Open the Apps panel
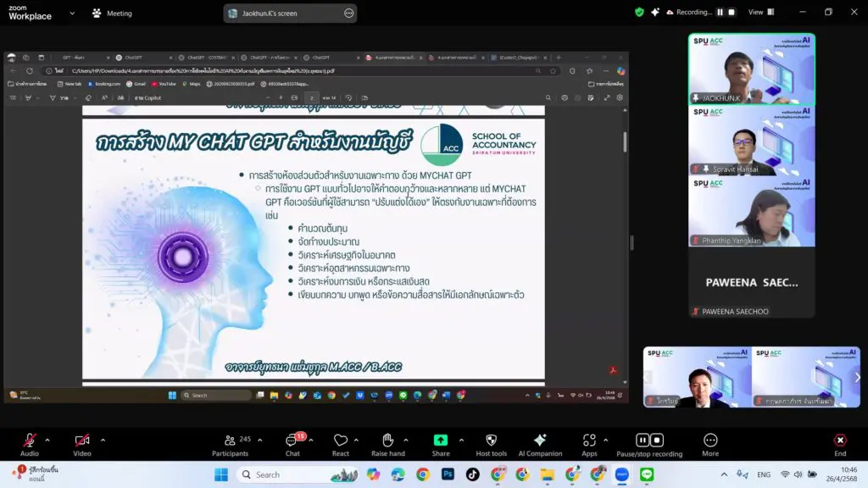 [x=589, y=445]
